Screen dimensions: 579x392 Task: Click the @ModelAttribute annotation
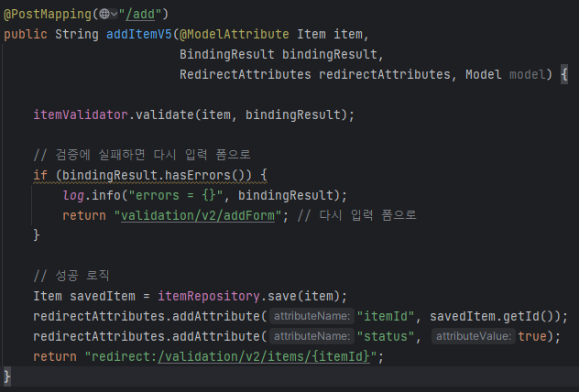click(235, 34)
